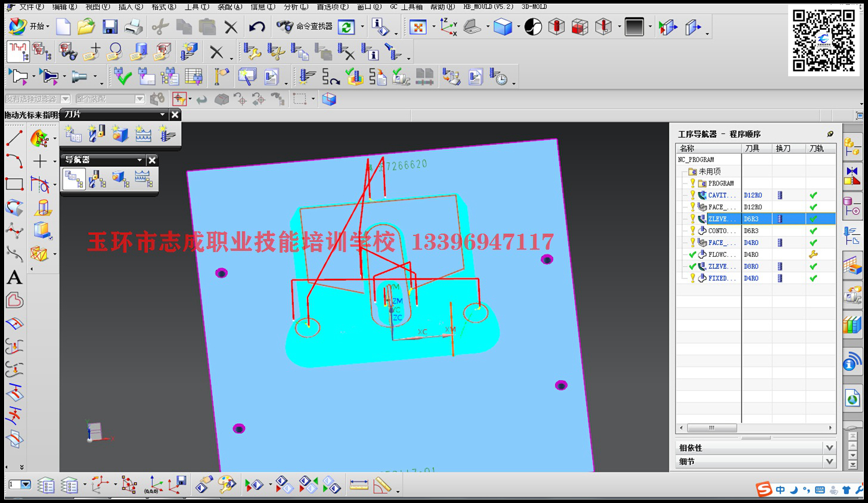Viewport: 868px width, 503px height.
Task: Open the 首选项(P) menu
Action: (x=333, y=7)
